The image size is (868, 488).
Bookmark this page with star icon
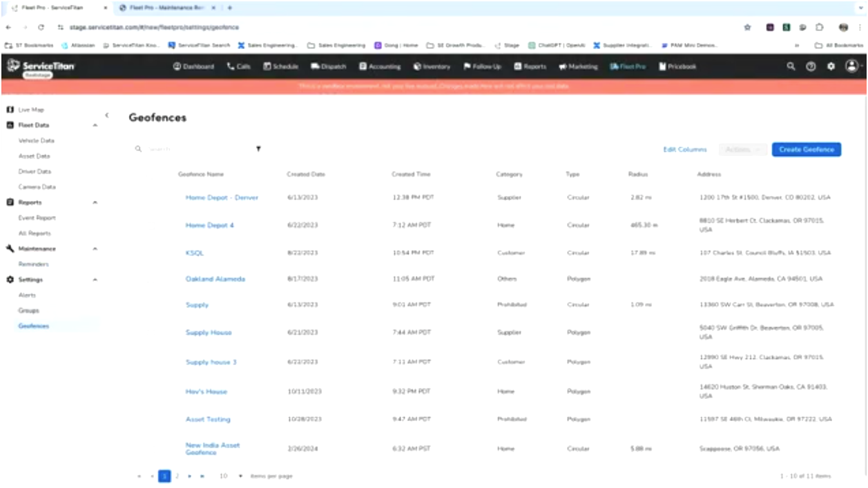[747, 28]
